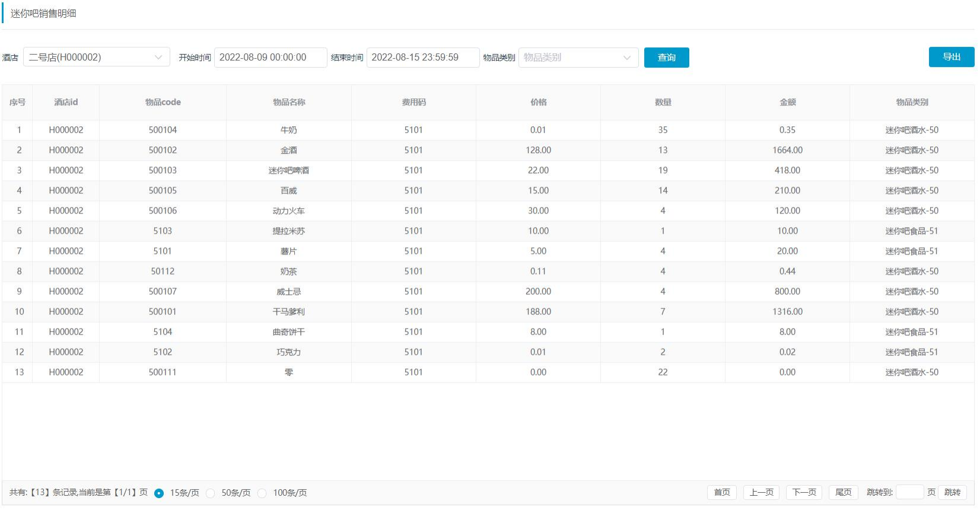Open the hotel 二号店 dropdown
This screenshot has width=980, height=510.
click(96, 58)
